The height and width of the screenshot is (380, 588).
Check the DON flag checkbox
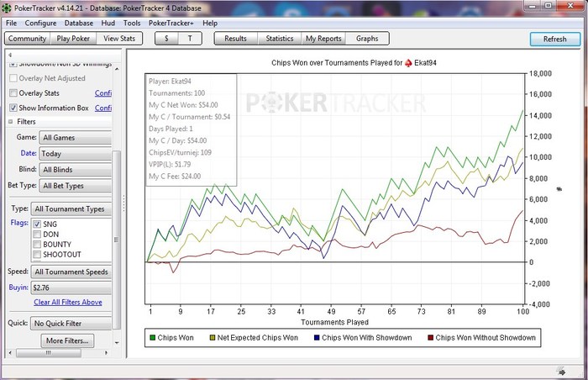(37, 235)
